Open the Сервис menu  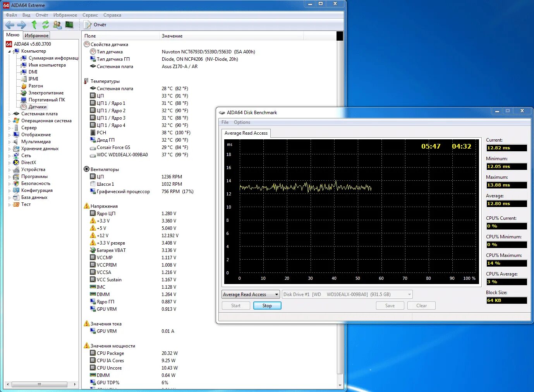point(90,15)
